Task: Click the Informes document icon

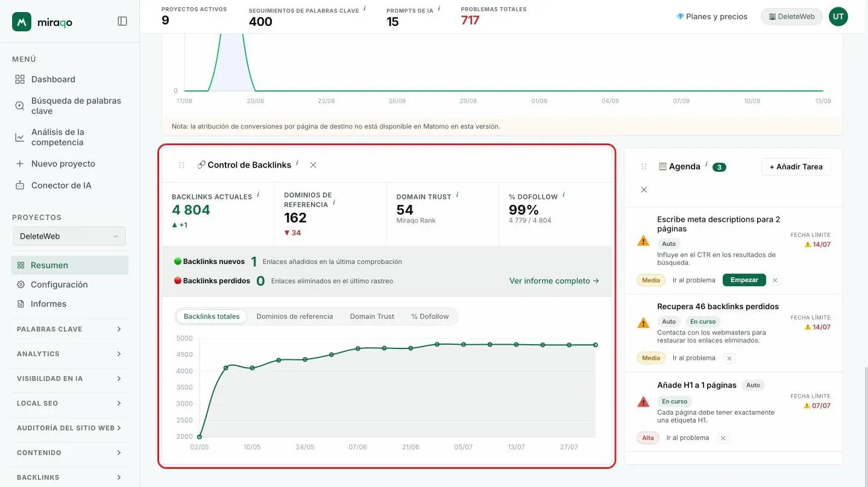Action: click(x=20, y=304)
